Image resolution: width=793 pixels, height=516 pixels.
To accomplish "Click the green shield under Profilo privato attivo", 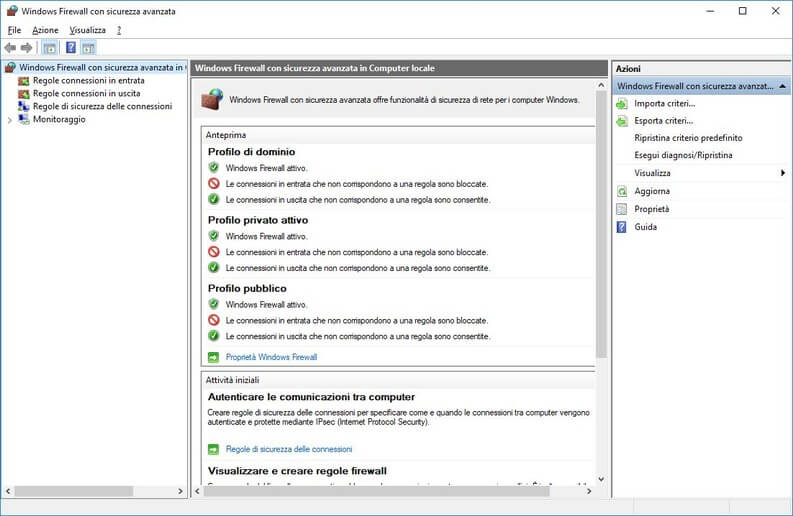I will (214, 236).
